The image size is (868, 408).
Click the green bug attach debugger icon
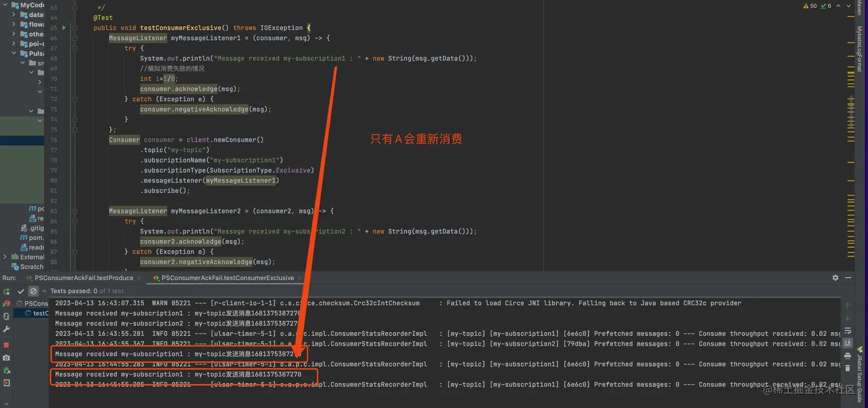(6, 370)
